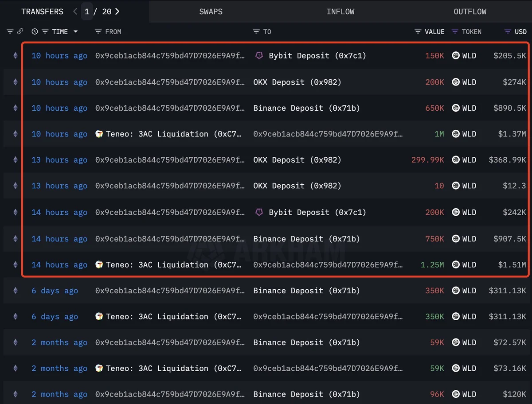Click the WLD token icon on $12.3 row
Viewport: 532px width, 404px height.
click(455, 186)
